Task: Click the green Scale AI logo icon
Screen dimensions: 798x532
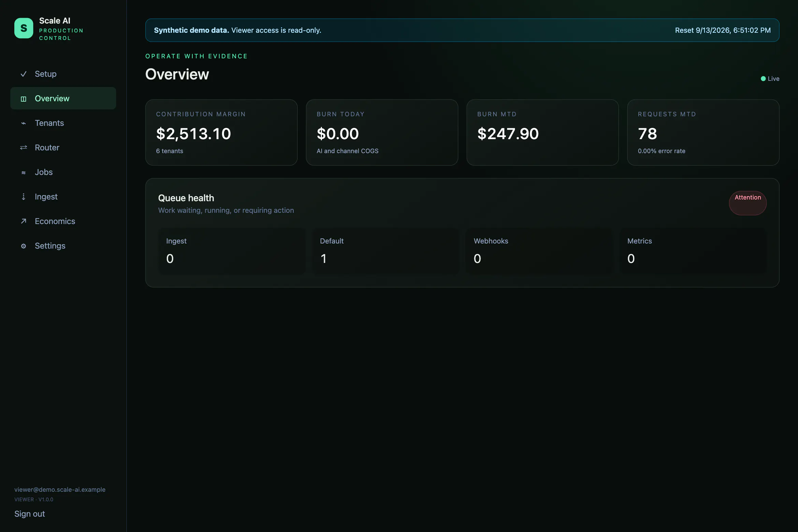Action: click(24, 28)
